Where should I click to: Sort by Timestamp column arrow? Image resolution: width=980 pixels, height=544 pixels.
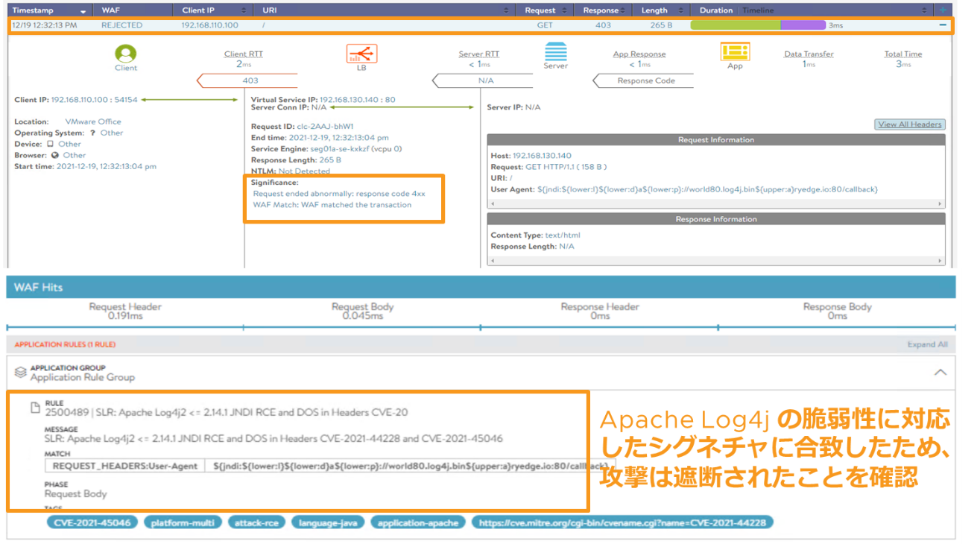pyautogui.click(x=82, y=11)
